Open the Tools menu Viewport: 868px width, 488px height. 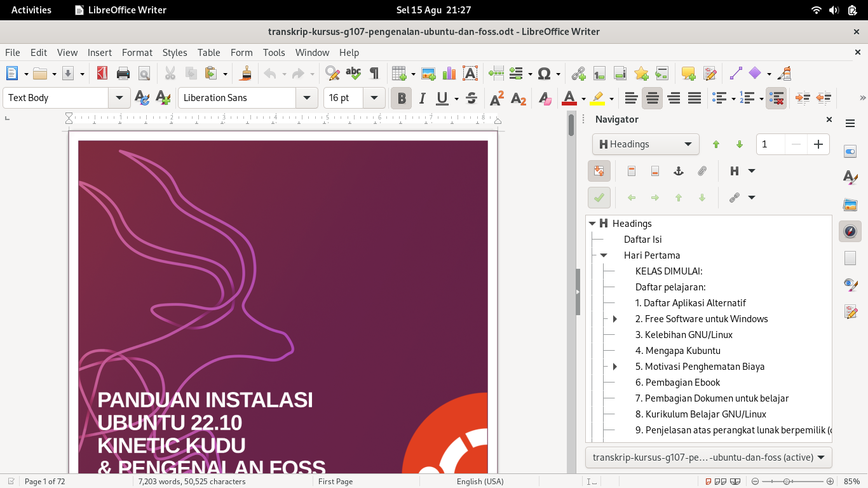[x=274, y=53]
